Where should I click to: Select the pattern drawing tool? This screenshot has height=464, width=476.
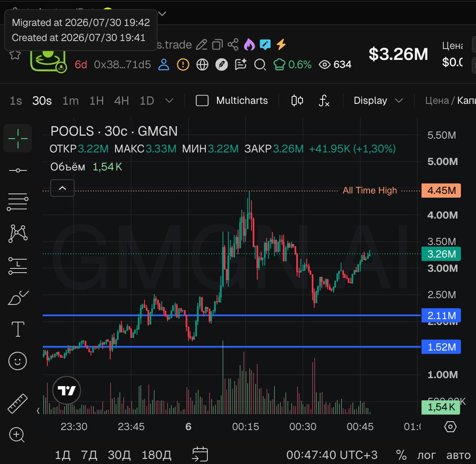click(x=18, y=233)
